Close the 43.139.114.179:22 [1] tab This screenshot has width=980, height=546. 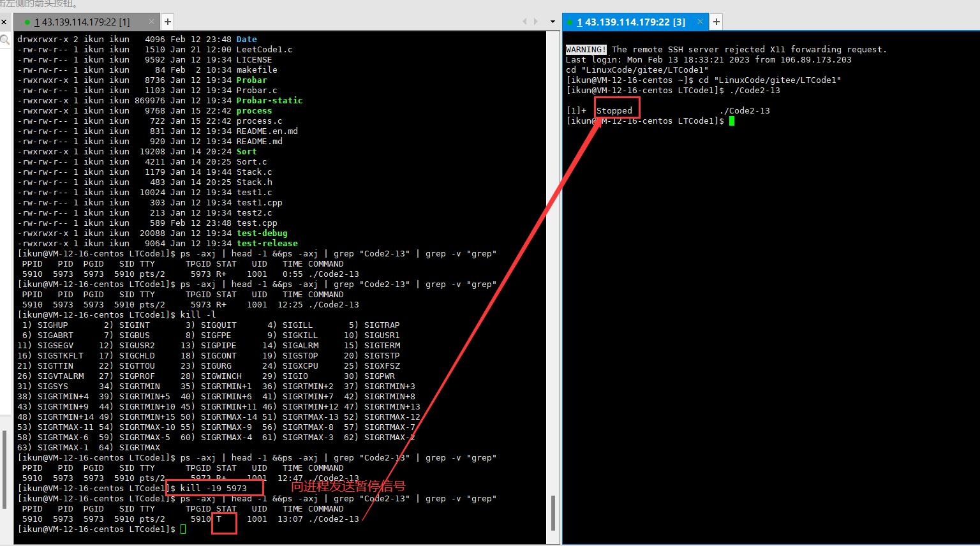151,22
